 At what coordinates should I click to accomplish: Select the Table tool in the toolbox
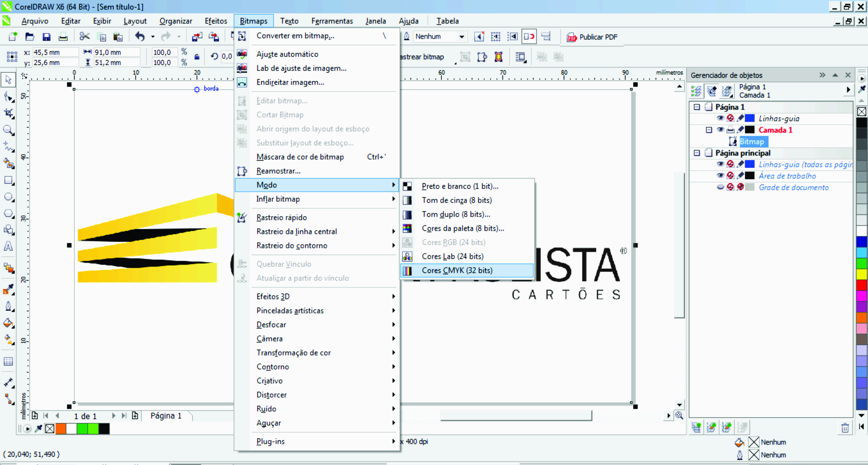pos(8,362)
